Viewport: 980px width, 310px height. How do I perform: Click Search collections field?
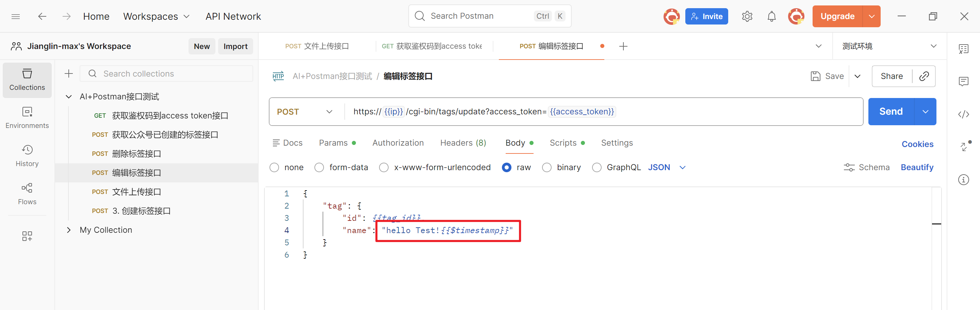click(x=166, y=74)
